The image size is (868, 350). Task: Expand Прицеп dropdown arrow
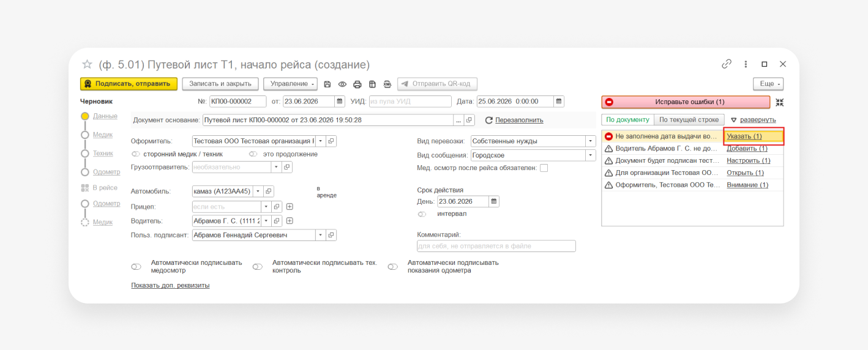[266, 207]
